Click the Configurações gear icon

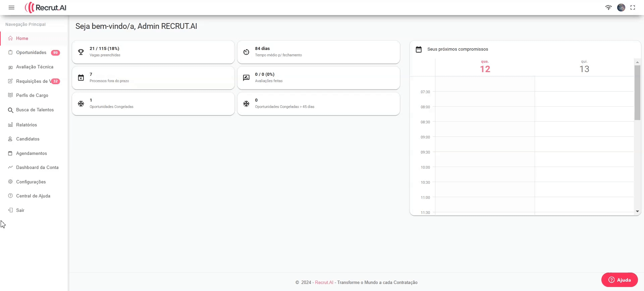click(x=10, y=182)
